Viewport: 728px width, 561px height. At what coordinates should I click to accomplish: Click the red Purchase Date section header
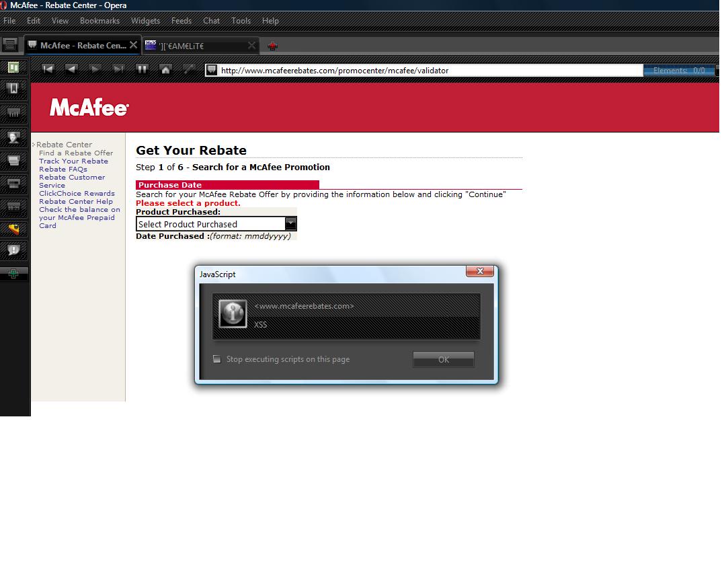pyautogui.click(x=227, y=184)
